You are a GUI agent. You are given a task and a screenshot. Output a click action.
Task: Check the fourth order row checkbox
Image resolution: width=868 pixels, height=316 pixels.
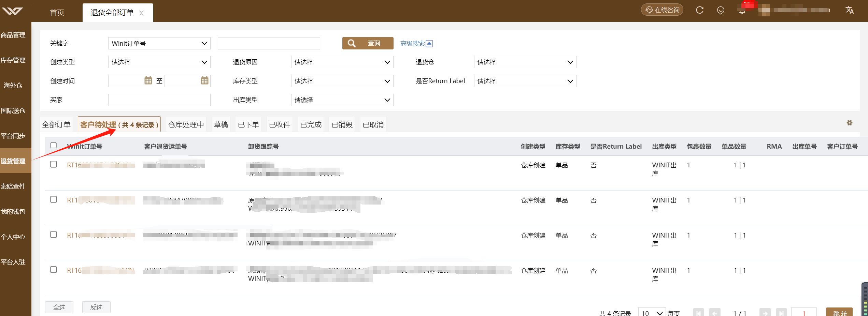[54, 270]
